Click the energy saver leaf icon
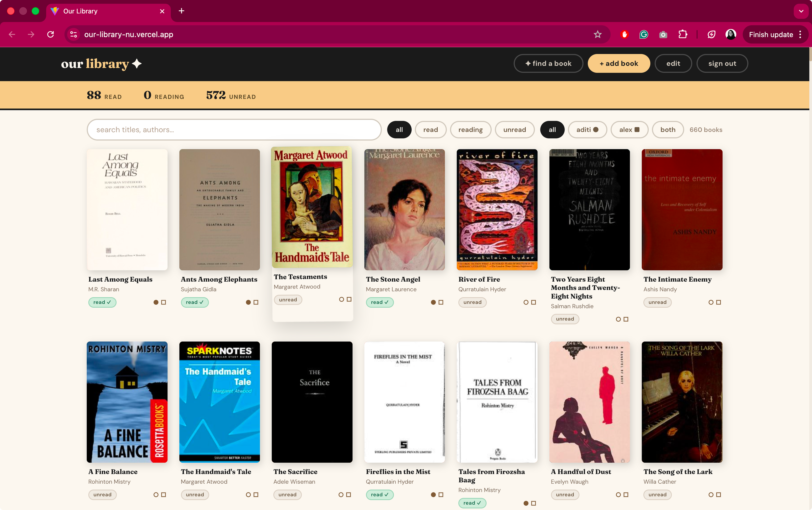Screen dimensions: 812x510 (x=711, y=34)
